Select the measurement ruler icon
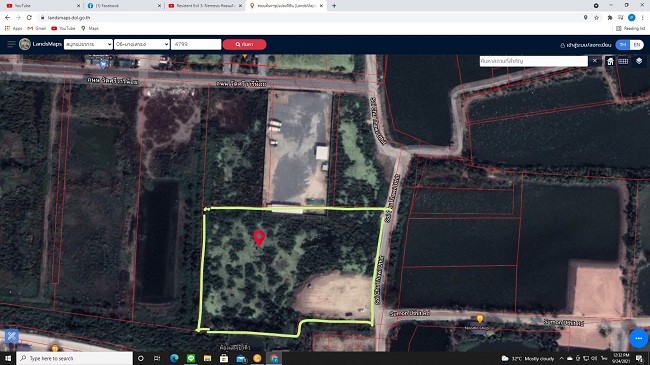 (623, 61)
